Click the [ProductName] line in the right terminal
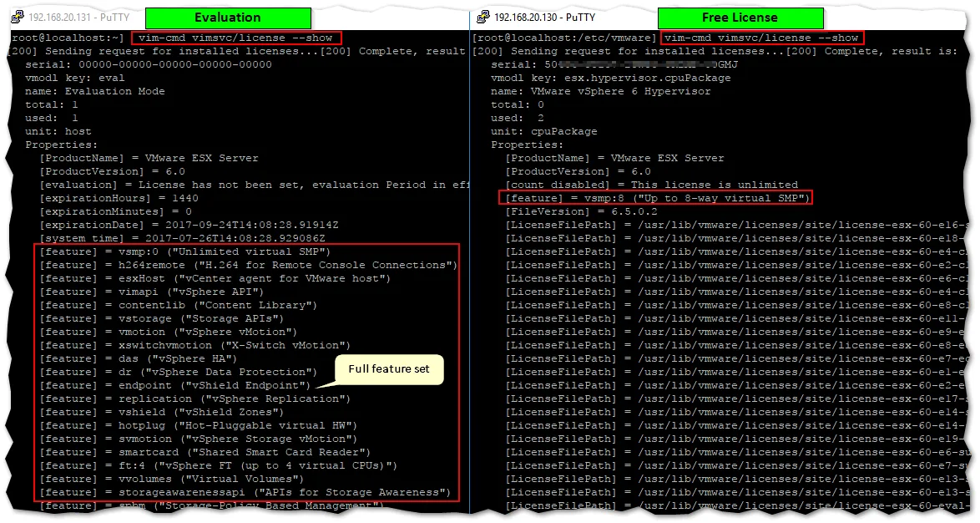Screen dimensions: 980x523 pyautogui.click(x=615, y=158)
